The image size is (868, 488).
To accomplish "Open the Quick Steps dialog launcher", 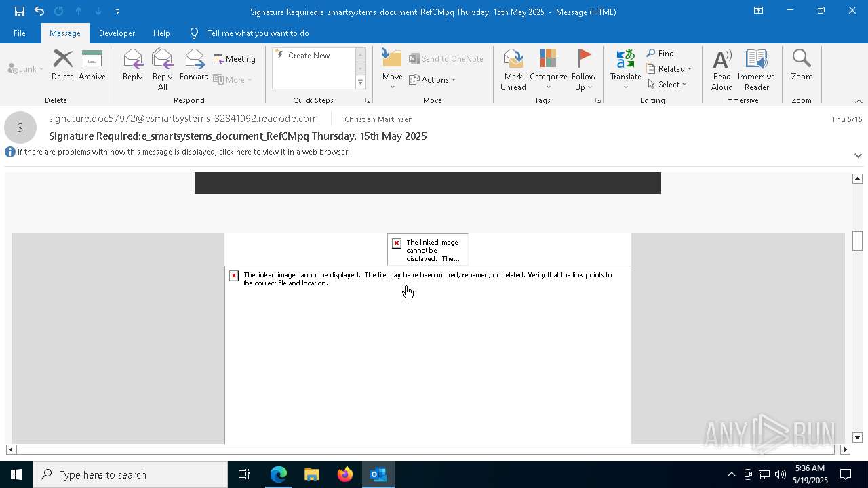I will 368,100.
